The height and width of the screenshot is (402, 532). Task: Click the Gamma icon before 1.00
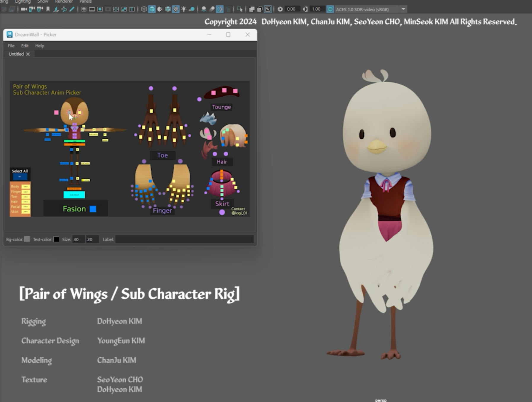click(305, 9)
